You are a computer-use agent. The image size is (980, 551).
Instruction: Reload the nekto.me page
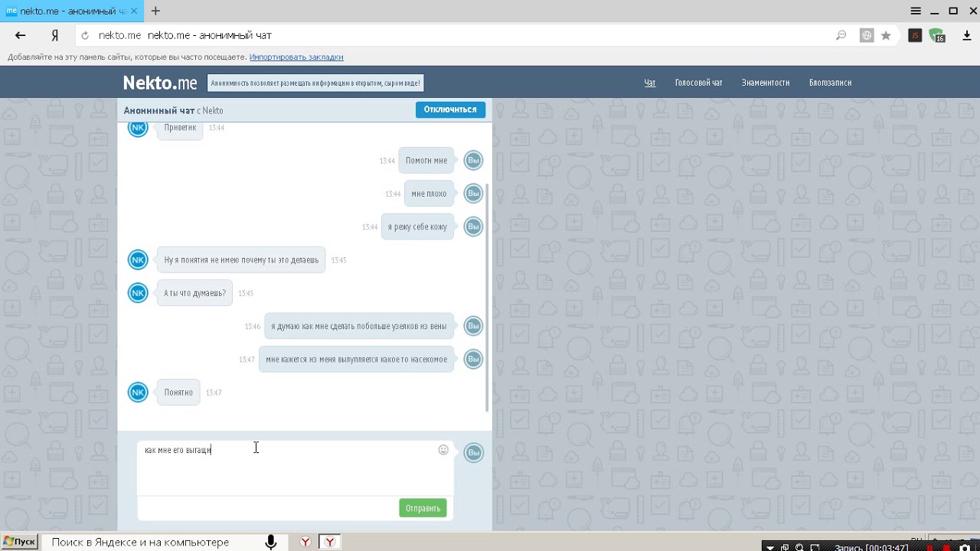tap(85, 35)
